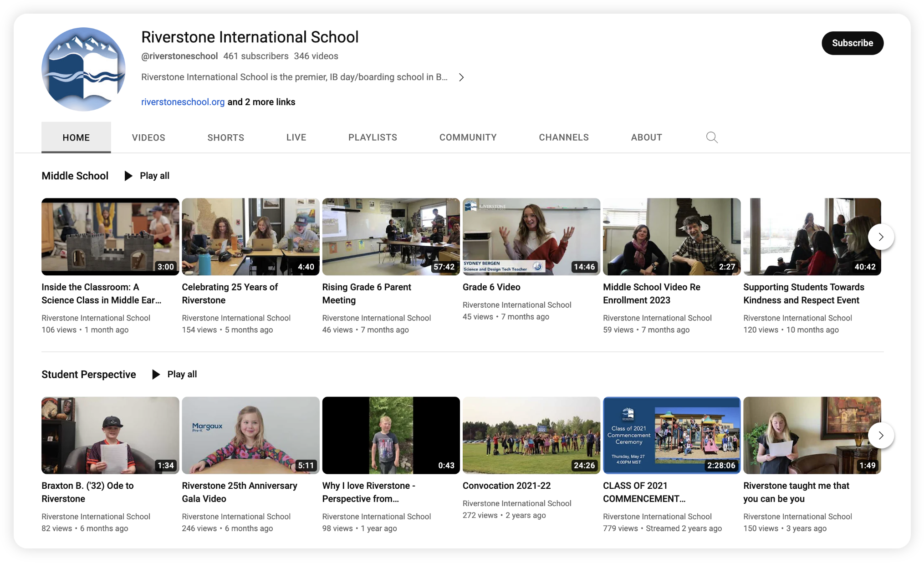924x563 pixels.
Task: Click 'and 2 more links' text
Action: pos(261,102)
